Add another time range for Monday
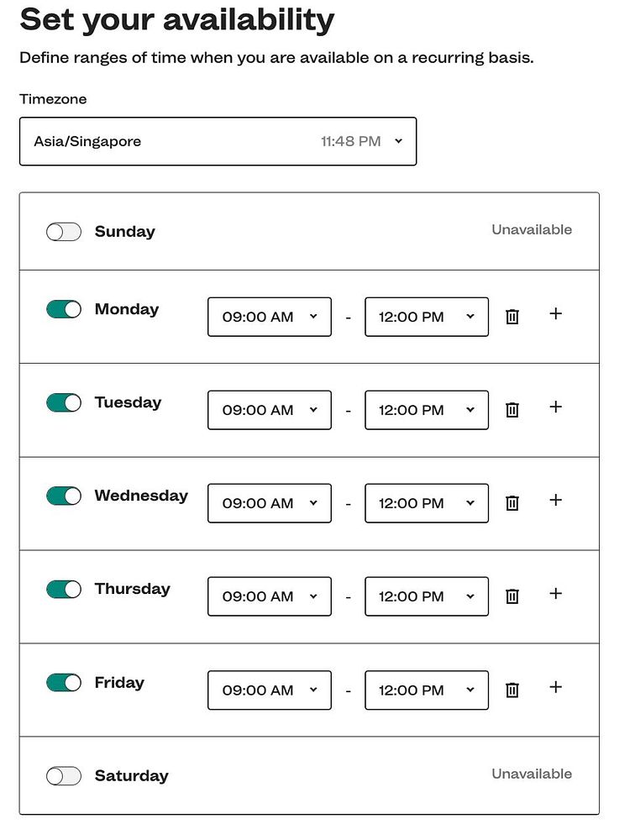Screen dimensions: 635x840 point(555,314)
